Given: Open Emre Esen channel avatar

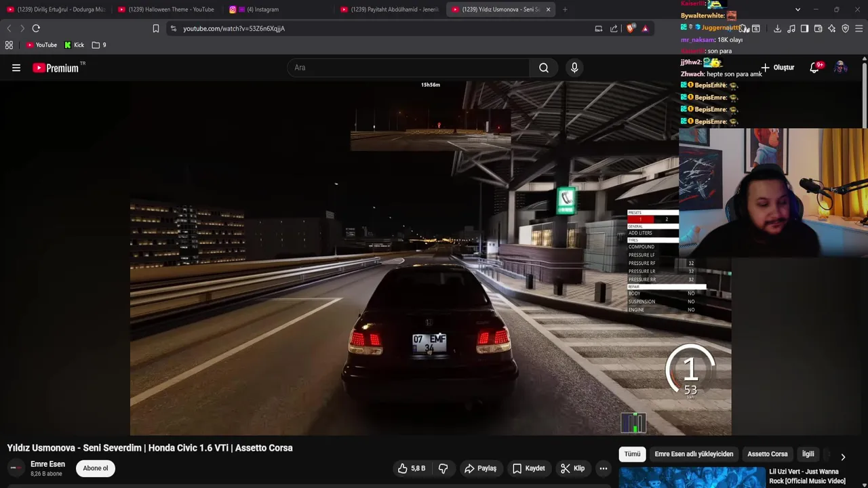Looking at the screenshot, I should coord(16,468).
